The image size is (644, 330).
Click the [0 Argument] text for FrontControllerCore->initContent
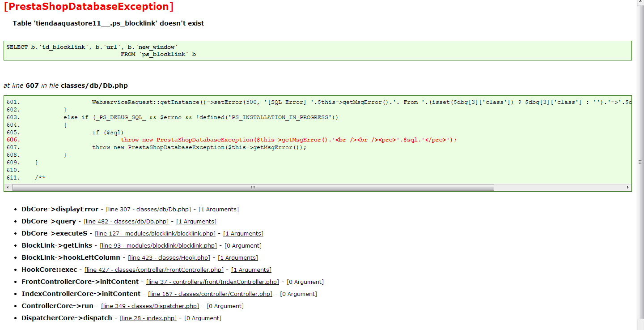305,282
